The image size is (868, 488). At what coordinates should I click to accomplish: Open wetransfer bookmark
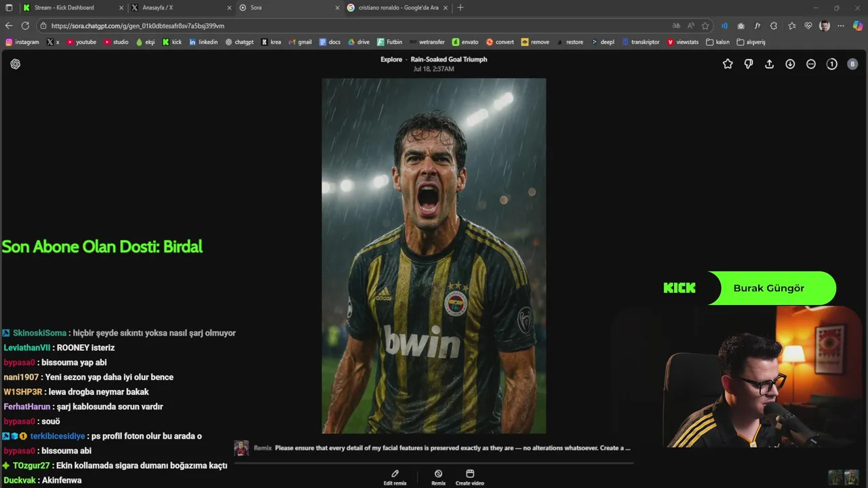(x=427, y=42)
